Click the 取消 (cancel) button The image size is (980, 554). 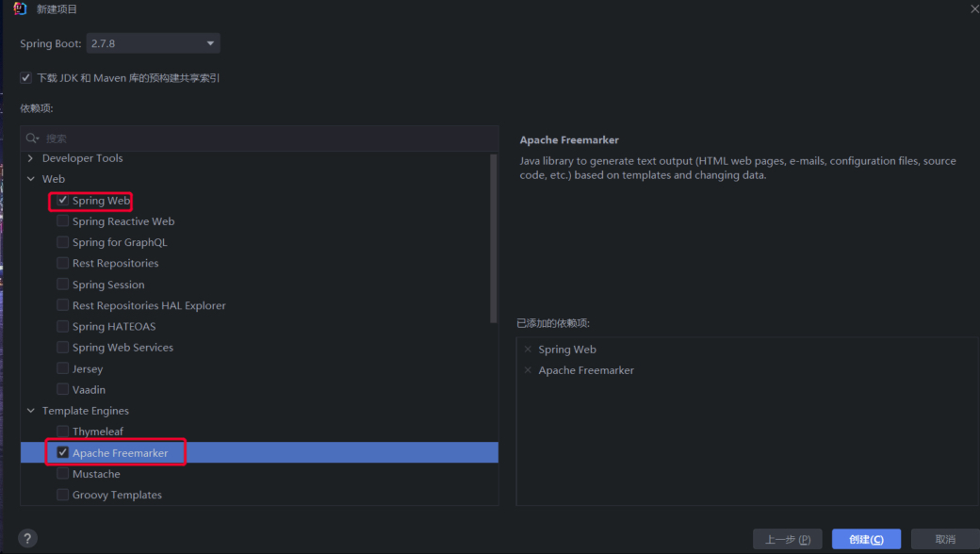945,539
